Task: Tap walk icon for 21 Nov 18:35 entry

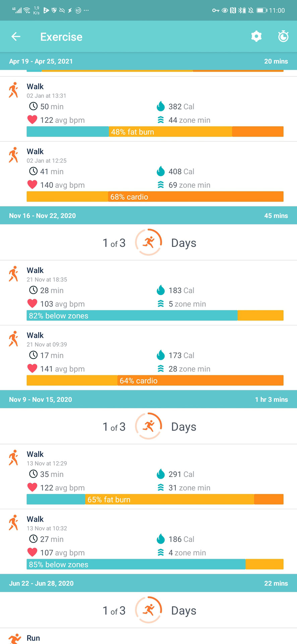Action: (13, 274)
